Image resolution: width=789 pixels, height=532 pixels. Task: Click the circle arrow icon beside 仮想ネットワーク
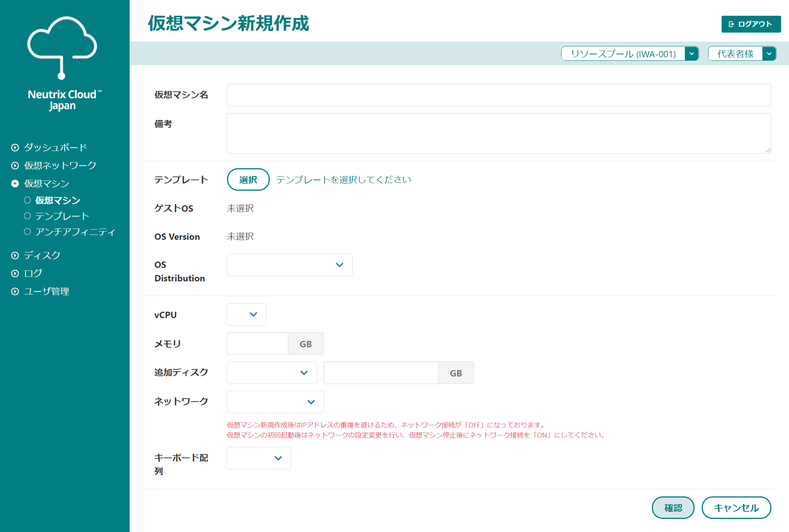click(15, 166)
